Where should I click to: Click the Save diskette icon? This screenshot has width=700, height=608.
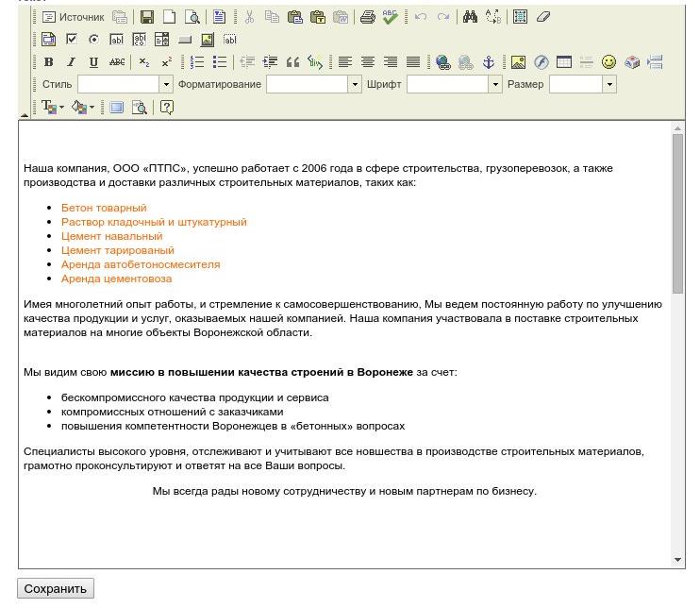tap(147, 17)
